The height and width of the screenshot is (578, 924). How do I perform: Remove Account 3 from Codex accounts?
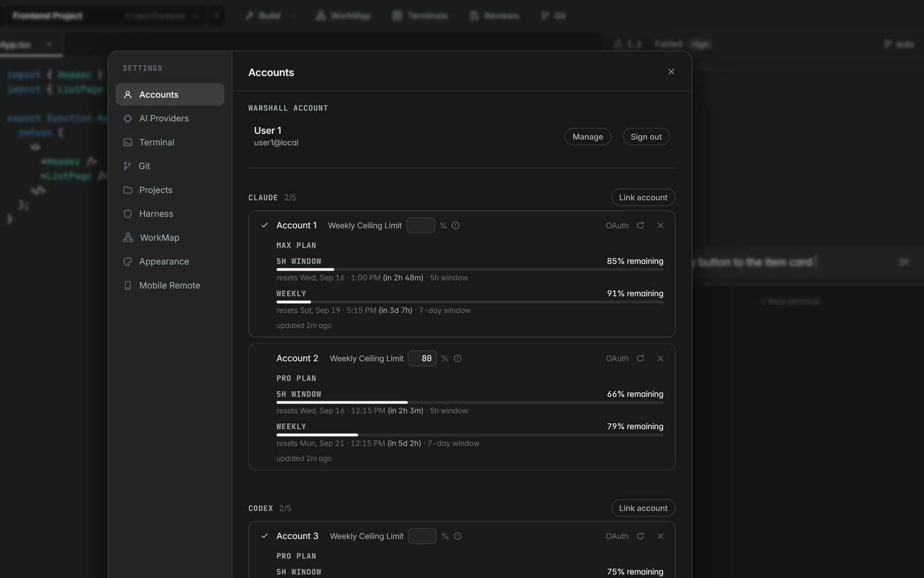tap(661, 536)
